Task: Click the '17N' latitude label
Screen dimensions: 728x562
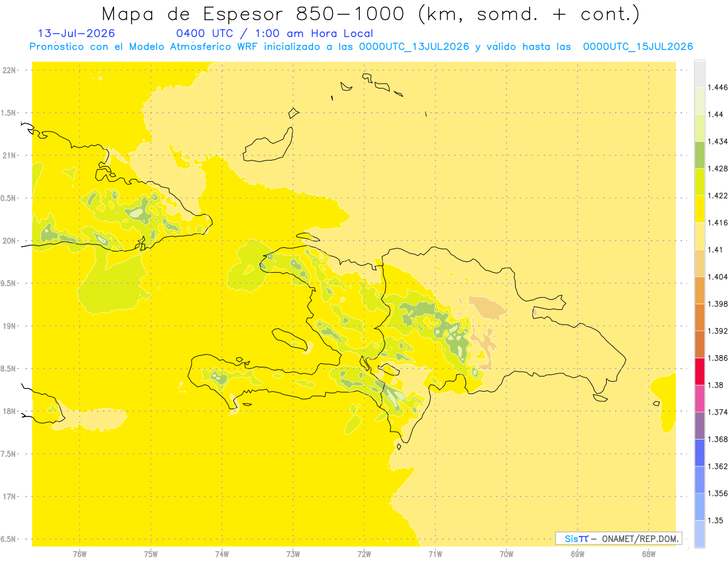Action: (x=9, y=497)
